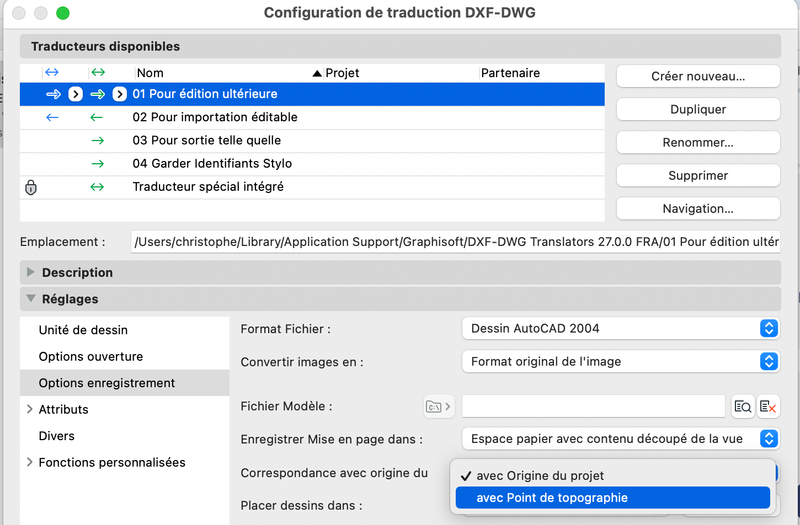Select translator 02 Pour importation éditable

click(312, 117)
